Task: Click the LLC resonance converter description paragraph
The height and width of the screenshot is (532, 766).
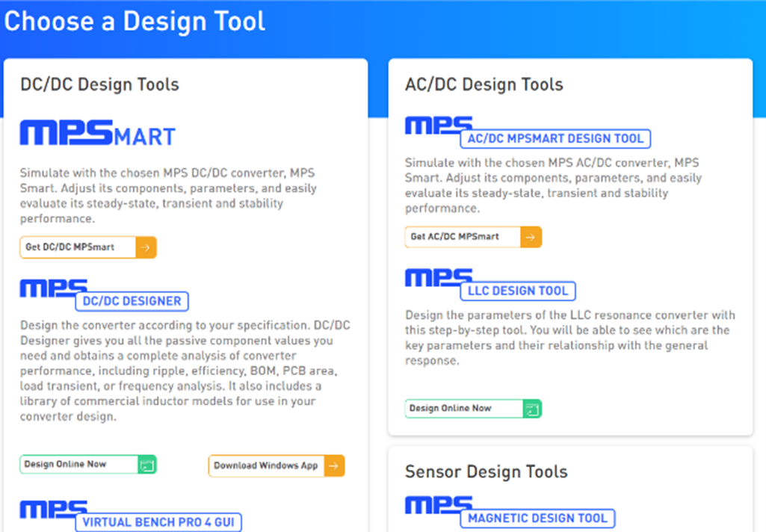Action: point(570,338)
